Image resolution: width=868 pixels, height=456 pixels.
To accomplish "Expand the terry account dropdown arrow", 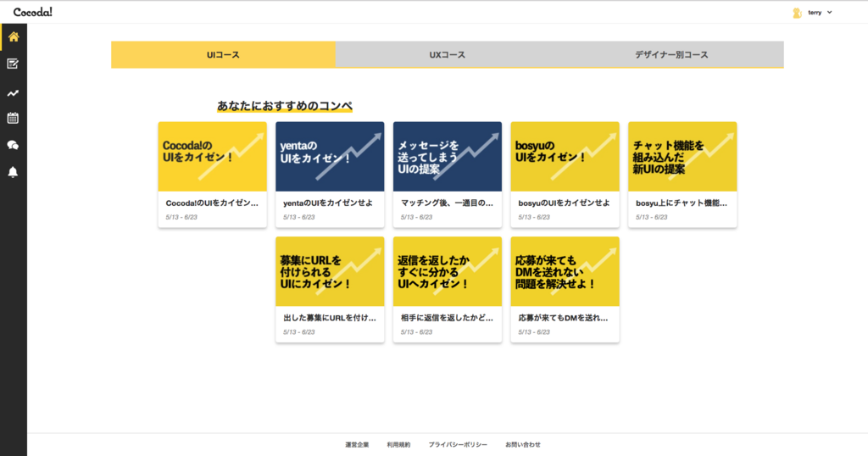I will (x=829, y=12).
